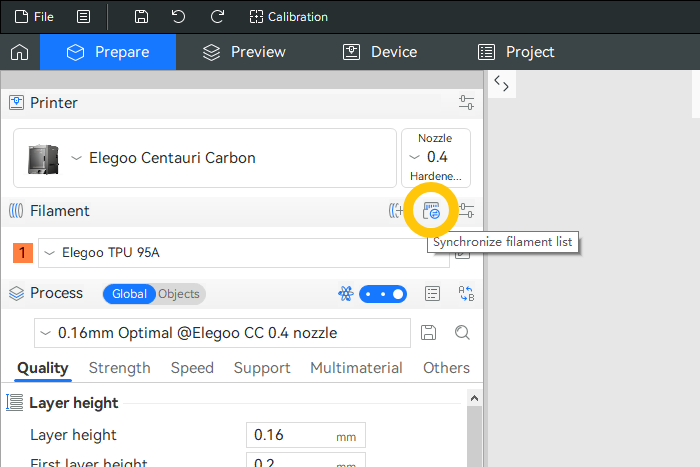Search process settings with the magnifier
Image resolution: width=700 pixels, height=467 pixels.
click(462, 333)
